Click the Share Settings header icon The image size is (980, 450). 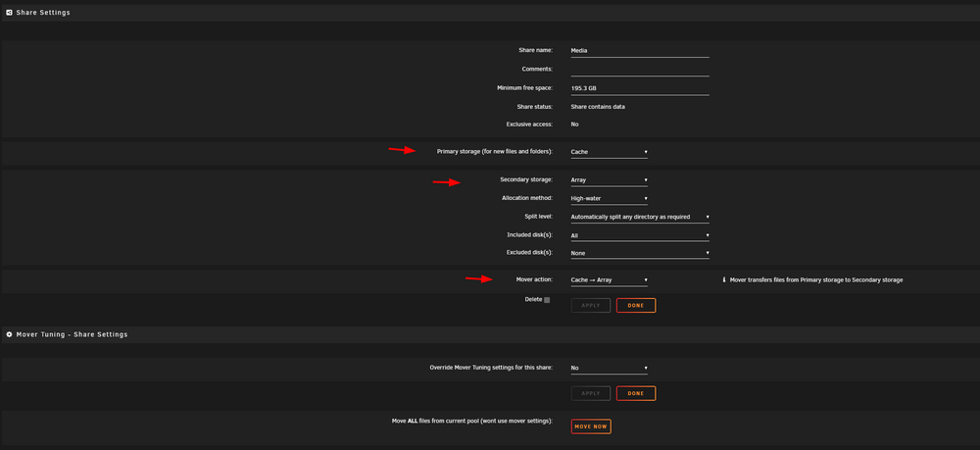10,13
